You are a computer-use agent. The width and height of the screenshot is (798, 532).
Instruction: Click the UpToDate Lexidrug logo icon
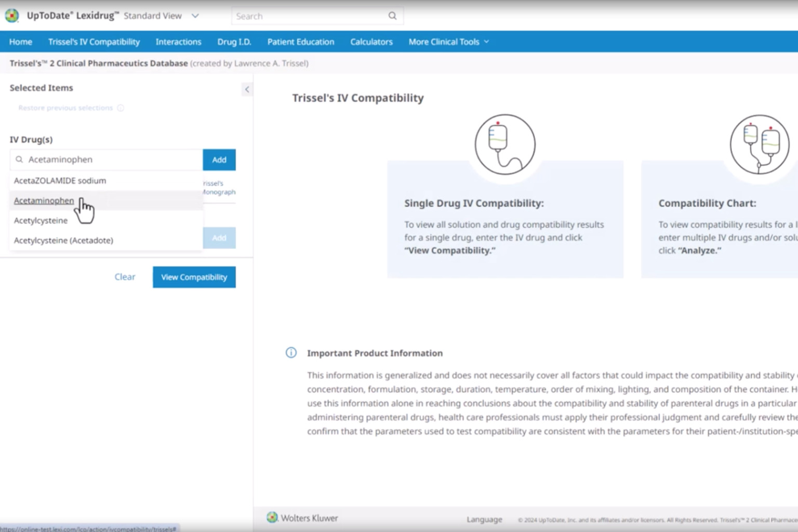click(x=12, y=16)
